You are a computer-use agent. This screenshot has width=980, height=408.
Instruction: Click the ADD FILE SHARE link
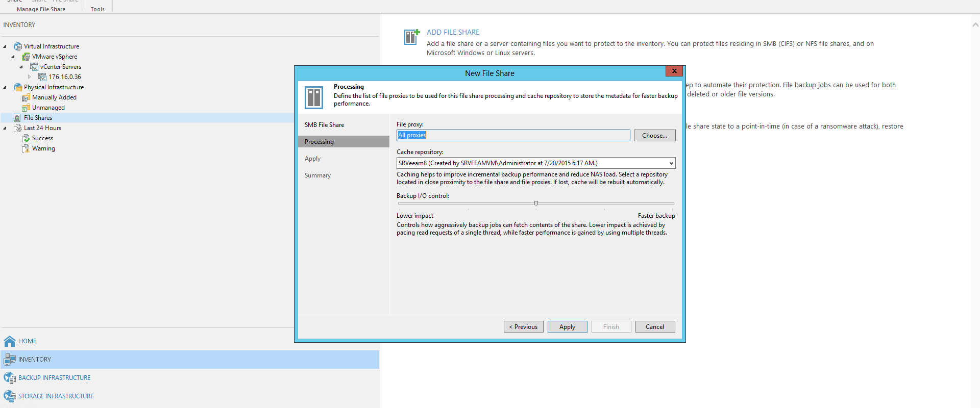pyautogui.click(x=453, y=32)
